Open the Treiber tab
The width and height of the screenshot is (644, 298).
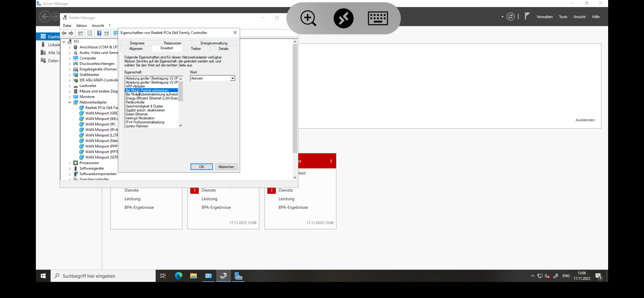click(196, 49)
